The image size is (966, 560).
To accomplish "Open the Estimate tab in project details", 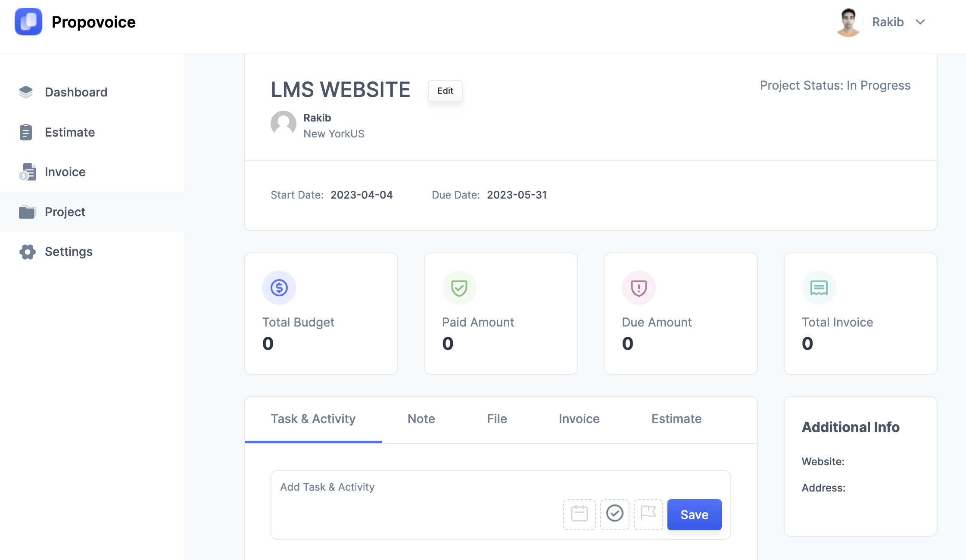I will 676,419.
